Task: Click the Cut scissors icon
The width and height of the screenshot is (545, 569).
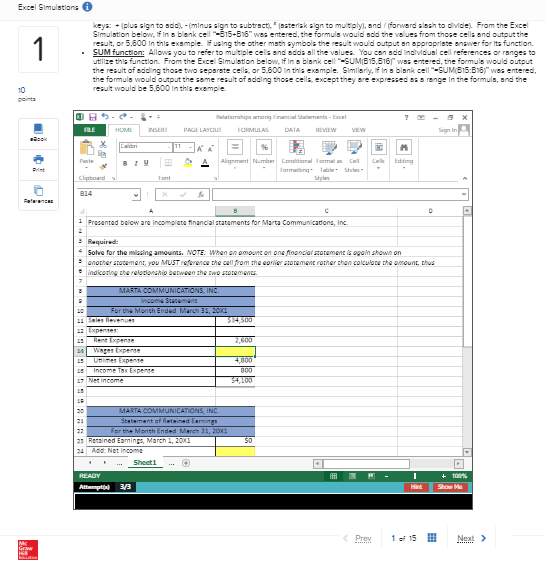Action: 103,144
